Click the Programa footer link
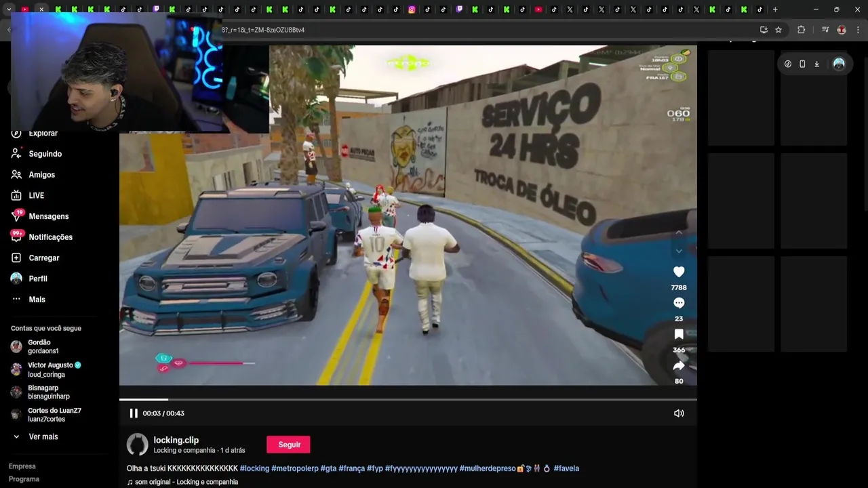868x488 pixels. pos(24,479)
